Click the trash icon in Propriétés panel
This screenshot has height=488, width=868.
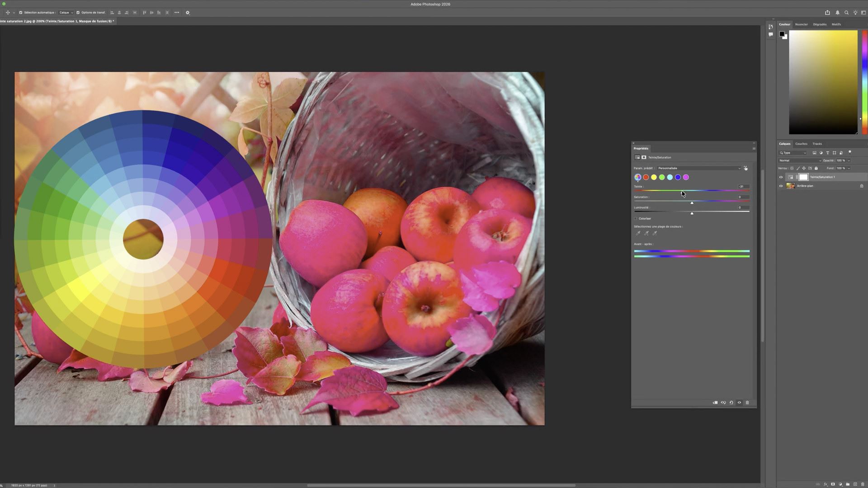pos(747,403)
